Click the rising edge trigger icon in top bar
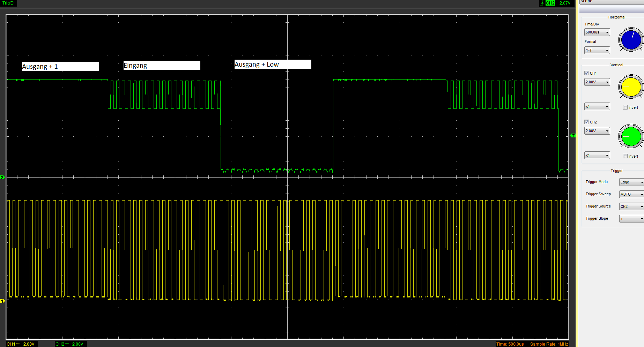 (x=542, y=3)
